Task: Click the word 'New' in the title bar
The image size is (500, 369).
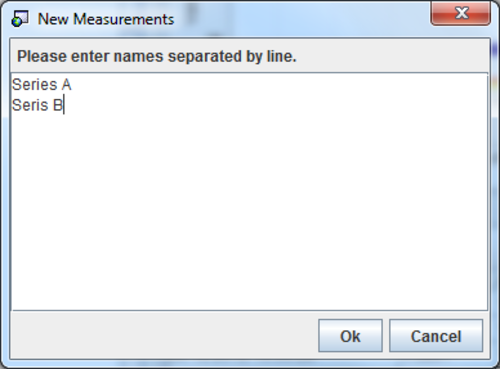Action: pos(53,19)
